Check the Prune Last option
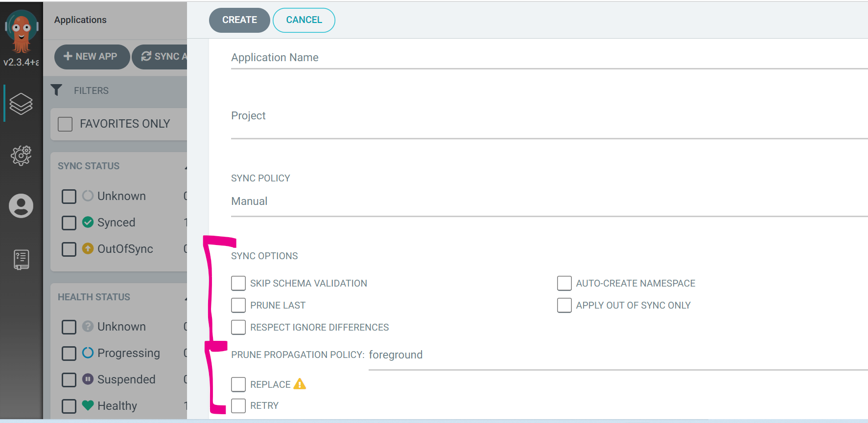868x423 pixels. pos(238,305)
